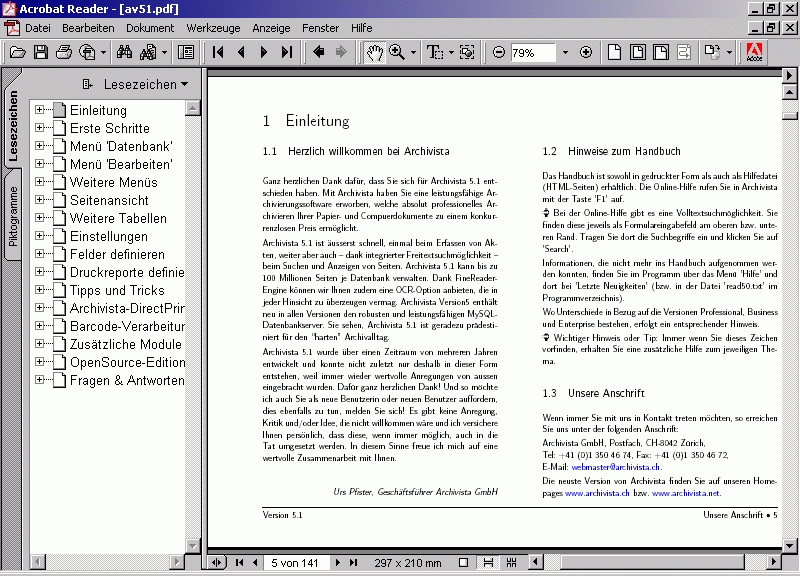Select the Fragen & Antworten bookmark
The image size is (800, 576).
coord(127,380)
